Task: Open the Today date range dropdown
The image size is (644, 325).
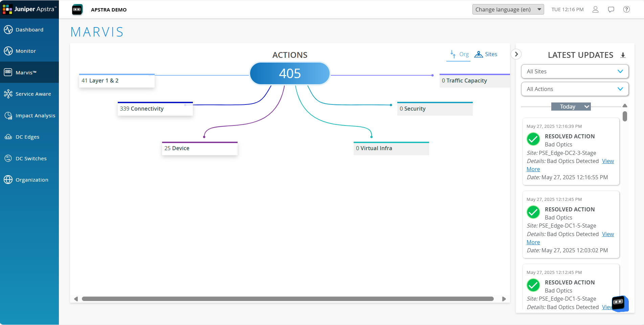Action: (x=571, y=107)
